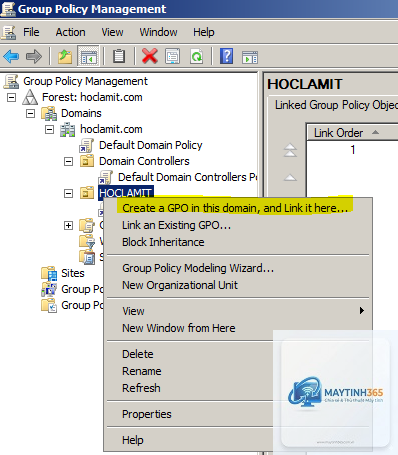Click the Group Policy Results node icon
The image size is (398, 455).
[49, 305]
